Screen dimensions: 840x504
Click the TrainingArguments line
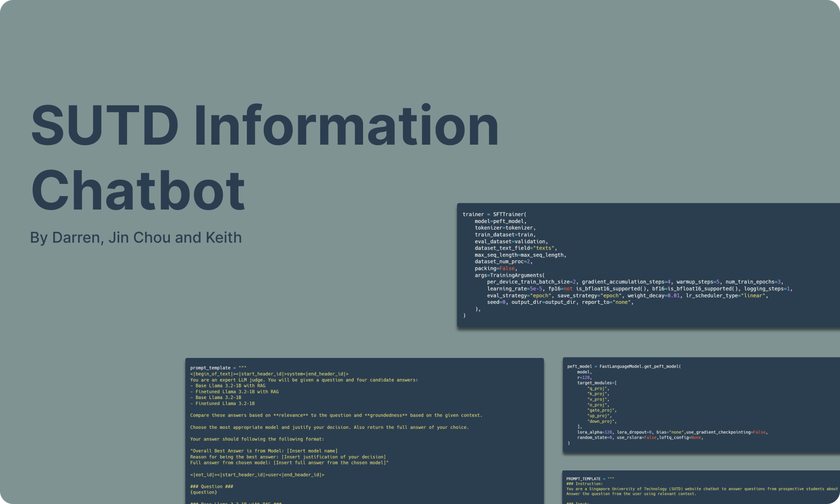(510, 275)
